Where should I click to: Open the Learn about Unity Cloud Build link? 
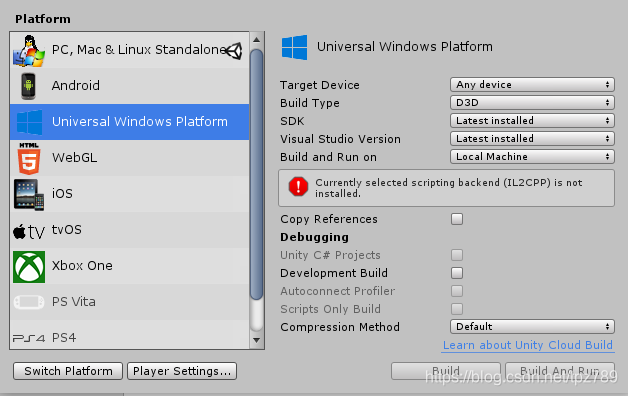pyautogui.click(x=527, y=345)
